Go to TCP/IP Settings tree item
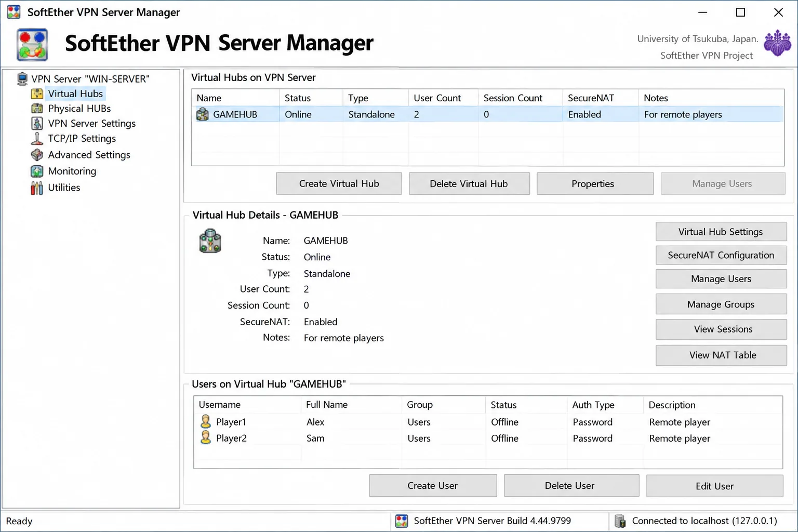 82,138
